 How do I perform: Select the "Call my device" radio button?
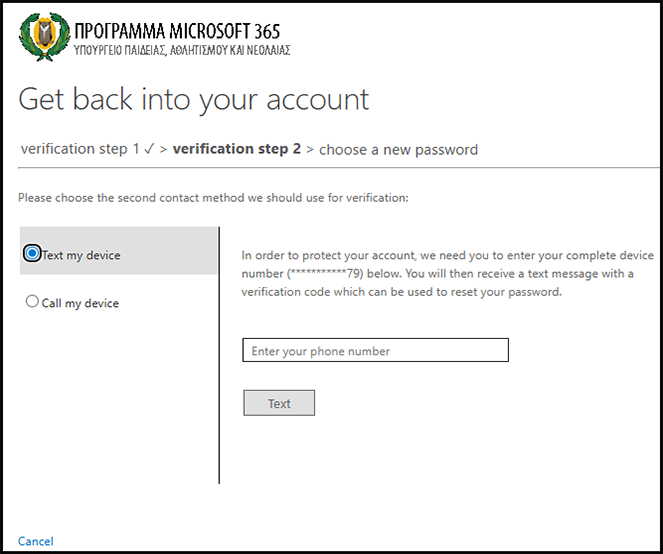tap(33, 302)
